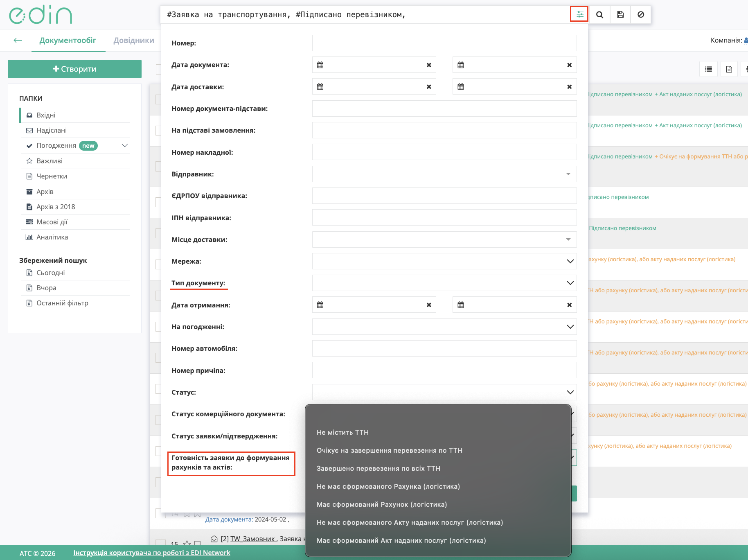Click the Номер input field
The height and width of the screenshot is (560, 748).
click(444, 43)
